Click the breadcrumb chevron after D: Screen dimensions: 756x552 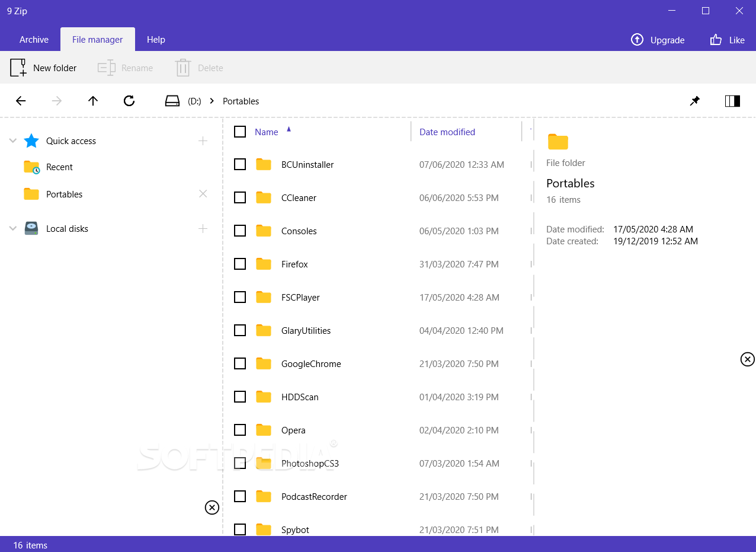click(x=212, y=101)
